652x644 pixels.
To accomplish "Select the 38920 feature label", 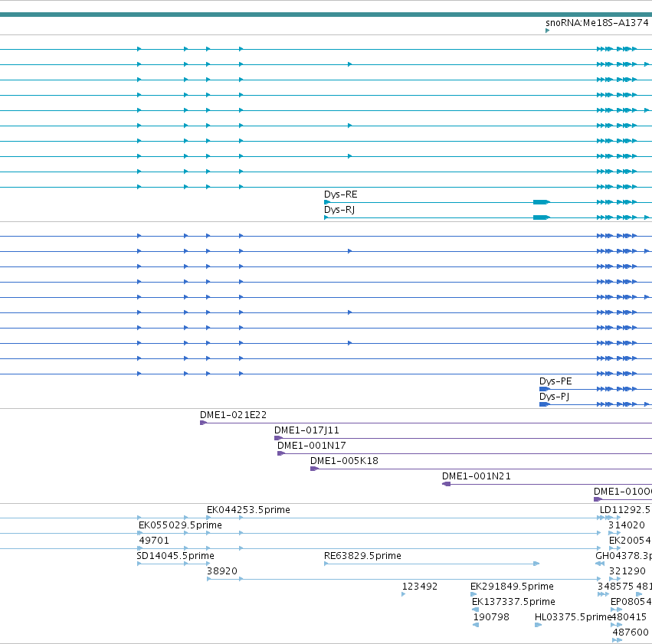I will 222,572.
